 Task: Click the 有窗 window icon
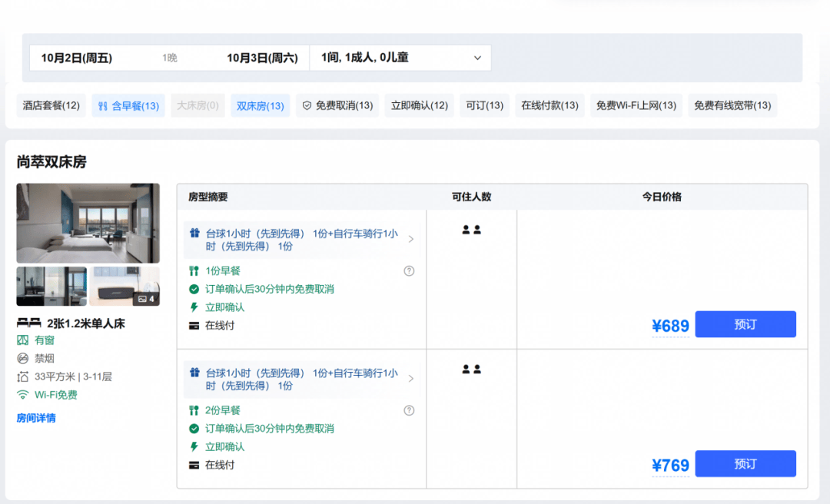tap(22, 340)
